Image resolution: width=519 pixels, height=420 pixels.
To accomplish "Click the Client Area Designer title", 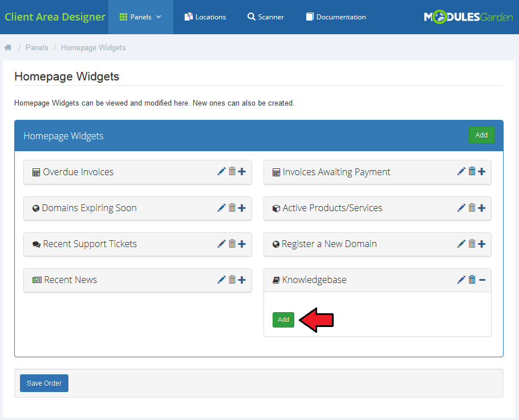I will [x=55, y=17].
